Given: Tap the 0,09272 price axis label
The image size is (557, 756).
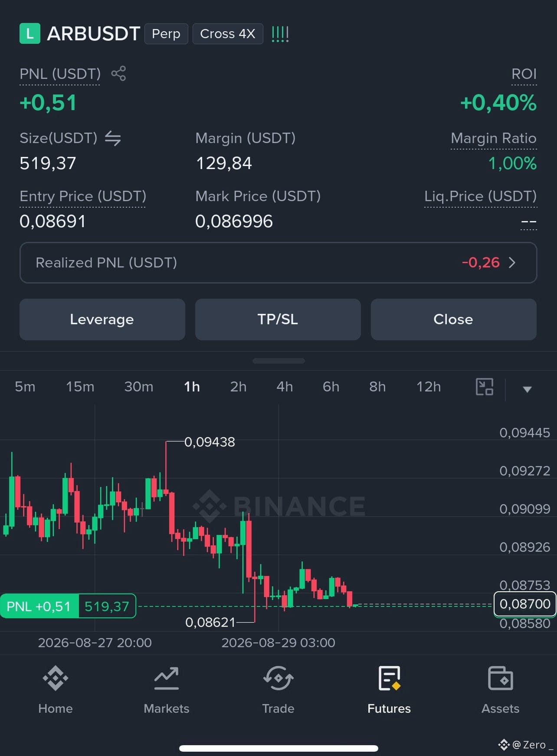Looking at the screenshot, I should pyautogui.click(x=525, y=471).
